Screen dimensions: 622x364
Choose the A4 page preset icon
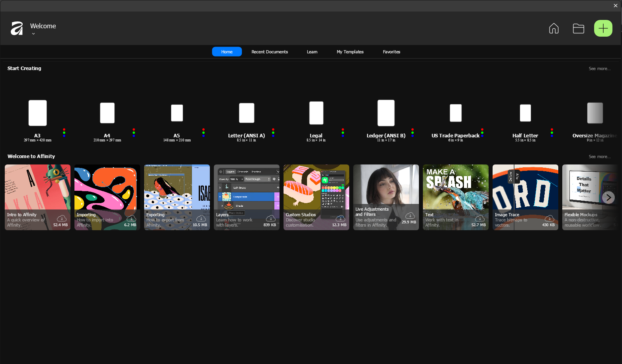click(107, 113)
